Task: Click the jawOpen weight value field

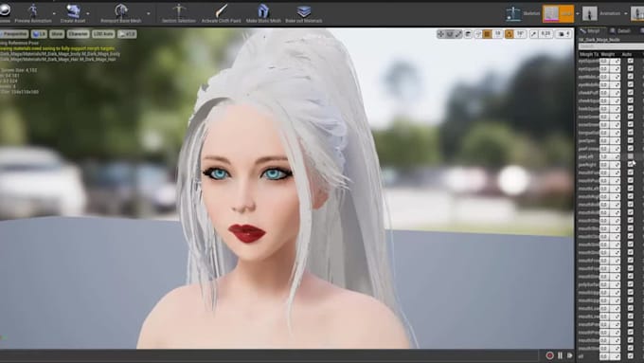Action: 610,140
